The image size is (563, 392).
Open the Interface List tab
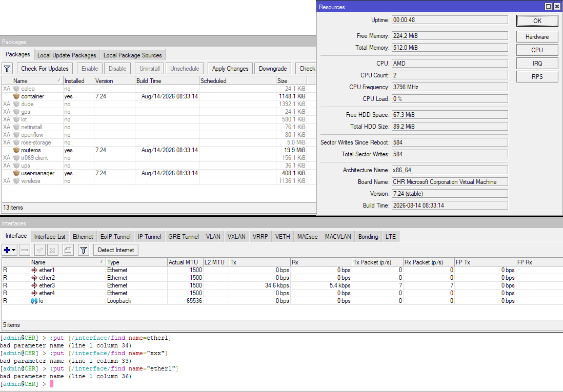(x=50, y=237)
